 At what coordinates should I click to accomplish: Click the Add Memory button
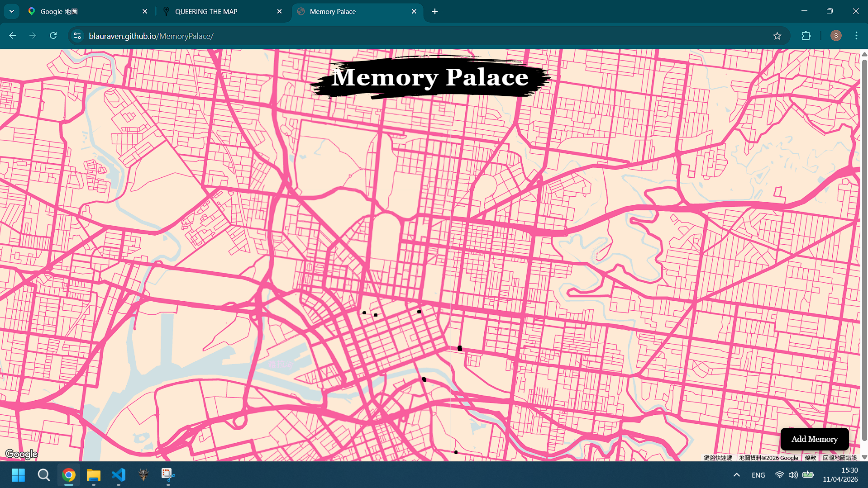point(814,439)
